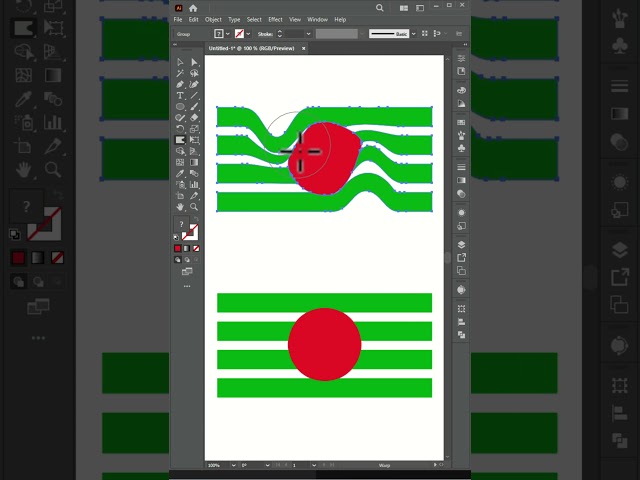Open the Layers panel icon

coord(461,244)
